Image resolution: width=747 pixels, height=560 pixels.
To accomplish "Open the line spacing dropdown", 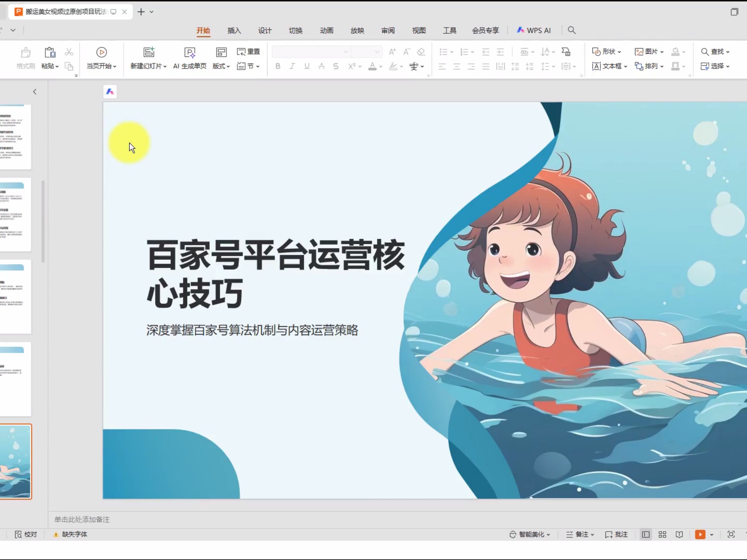I will (x=547, y=66).
